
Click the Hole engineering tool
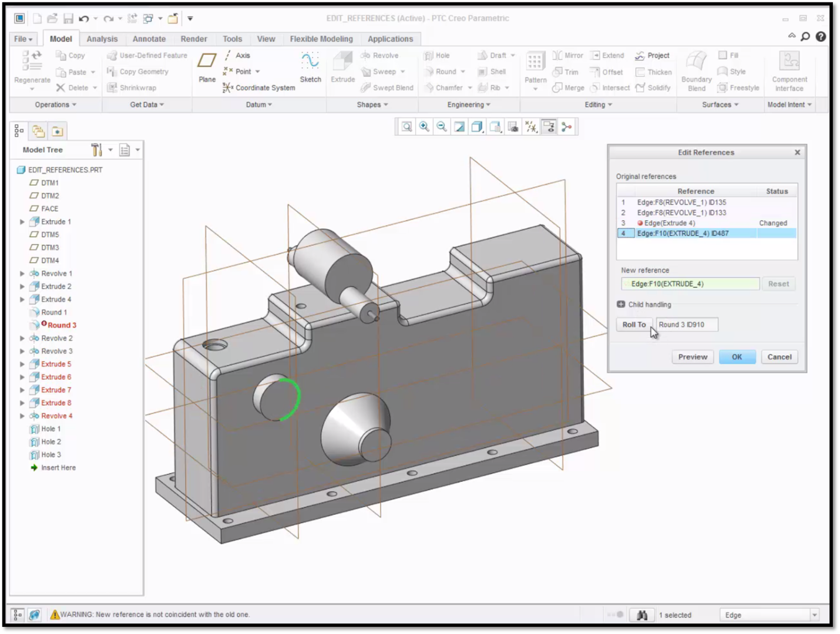[x=436, y=55]
